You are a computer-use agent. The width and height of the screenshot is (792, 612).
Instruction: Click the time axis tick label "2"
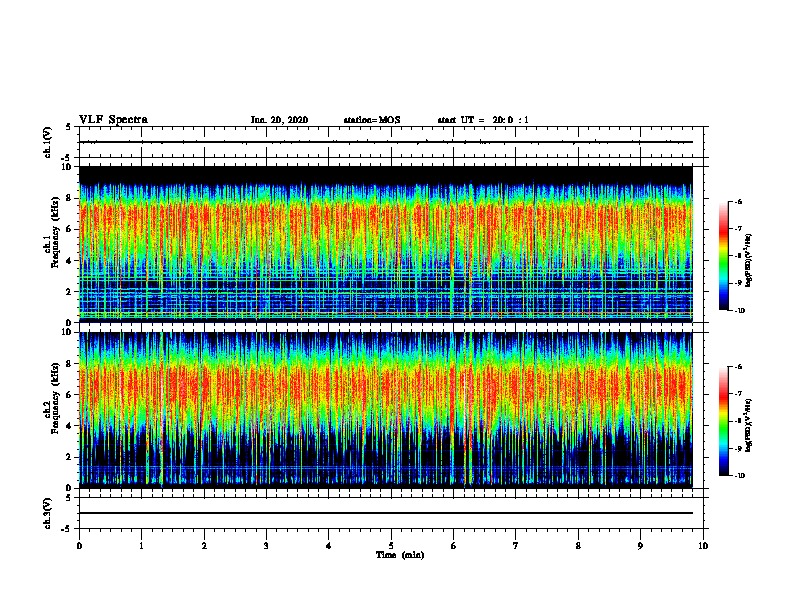(x=204, y=546)
